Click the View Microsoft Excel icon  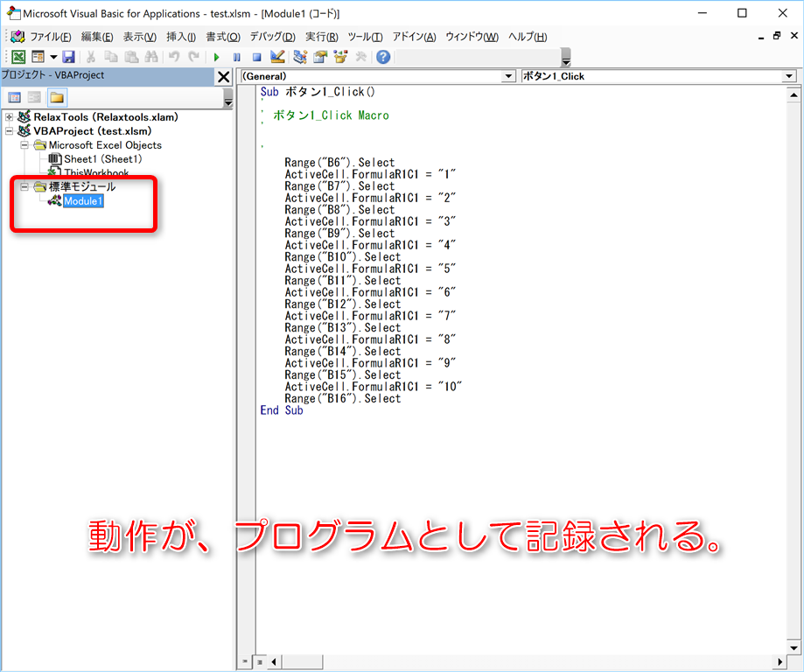(x=18, y=57)
